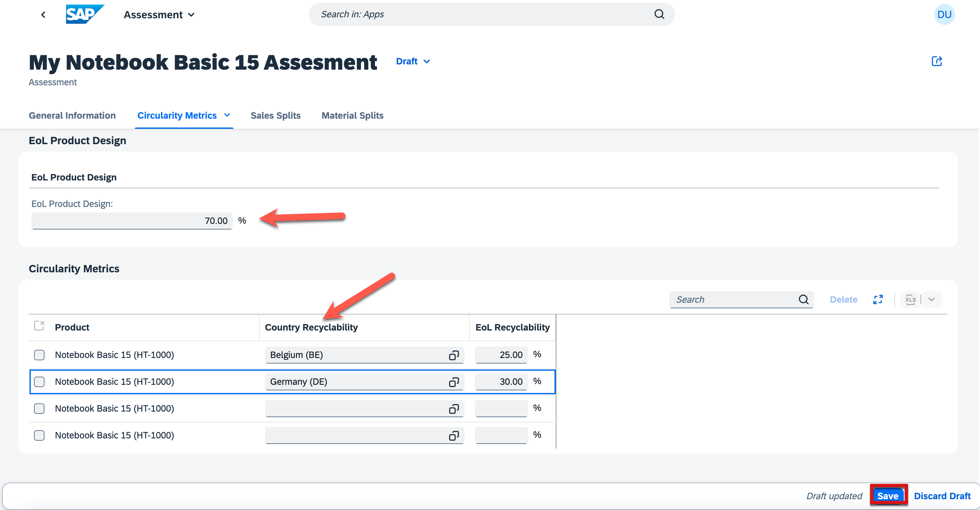Click the title My Notebook Basic 15 Assesment

pos(203,62)
